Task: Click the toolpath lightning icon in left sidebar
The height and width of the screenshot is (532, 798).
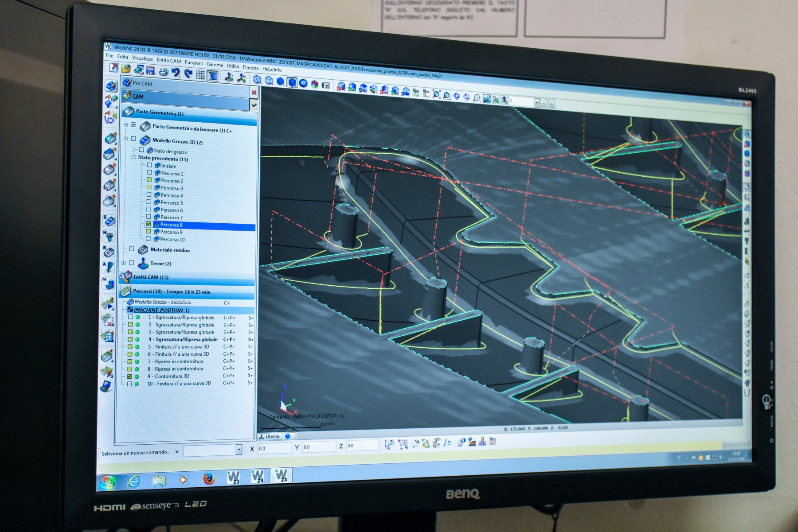Action: pos(106,371)
